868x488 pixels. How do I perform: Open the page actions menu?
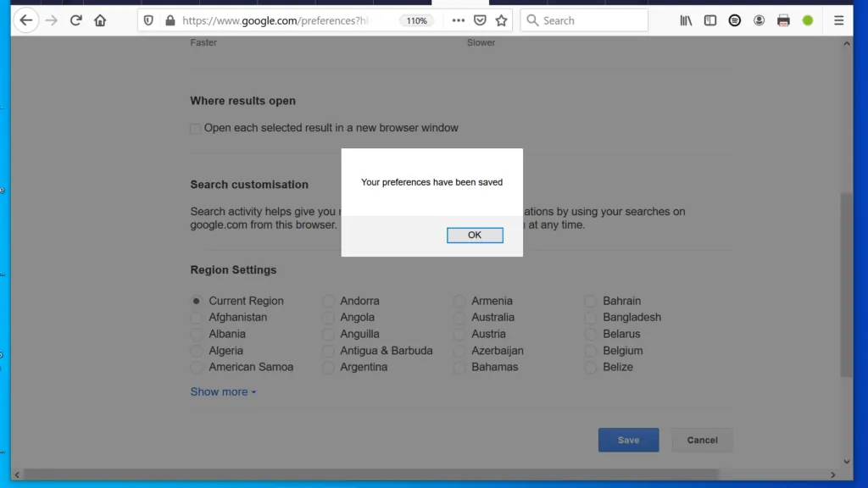click(x=458, y=20)
